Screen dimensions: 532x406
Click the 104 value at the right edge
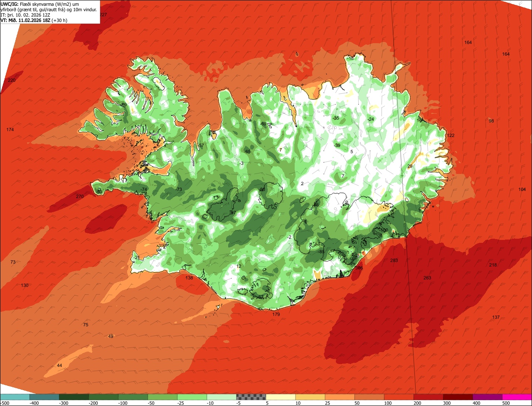click(522, 189)
